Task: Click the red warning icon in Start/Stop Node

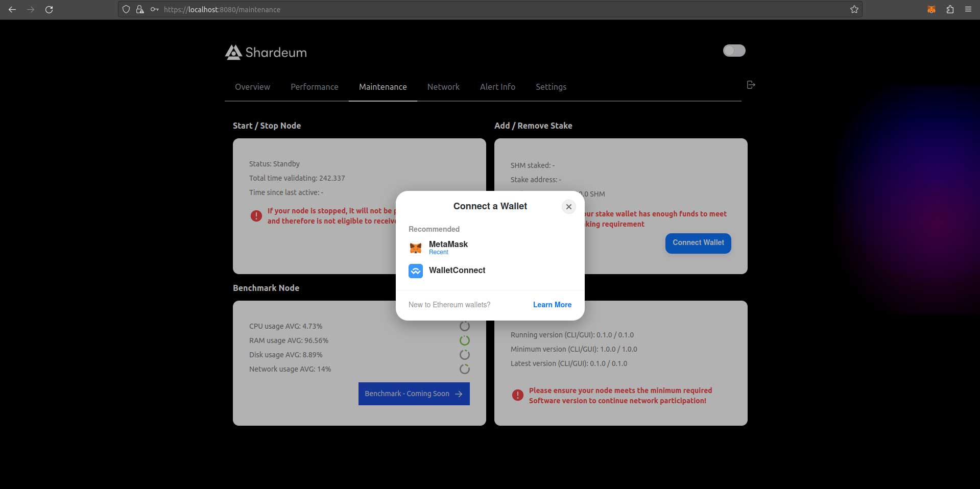Action: click(256, 216)
